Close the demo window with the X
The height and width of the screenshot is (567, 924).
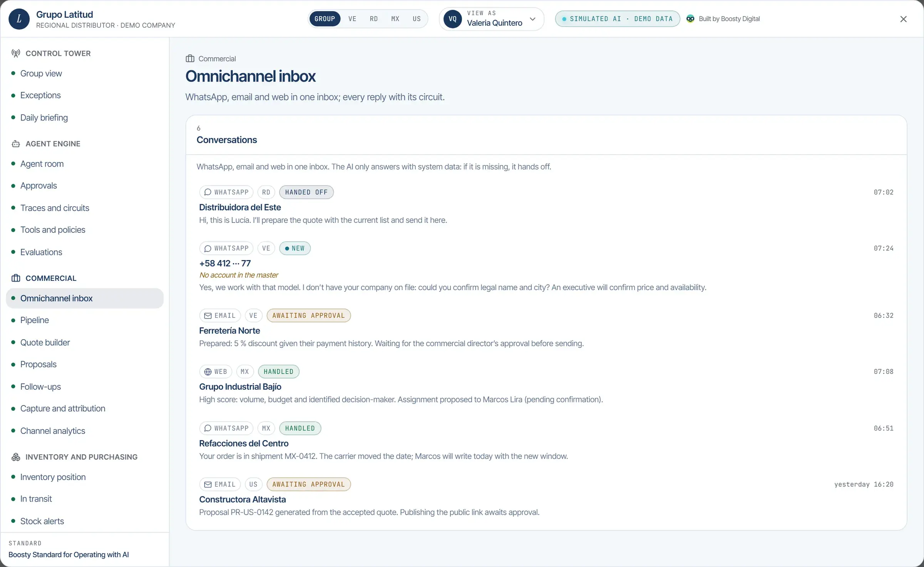[904, 19]
